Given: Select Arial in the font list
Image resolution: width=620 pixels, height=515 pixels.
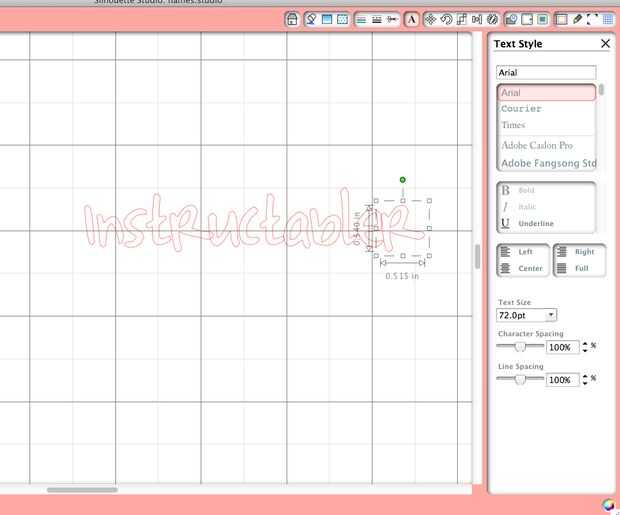Looking at the screenshot, I should pos(546,93).
